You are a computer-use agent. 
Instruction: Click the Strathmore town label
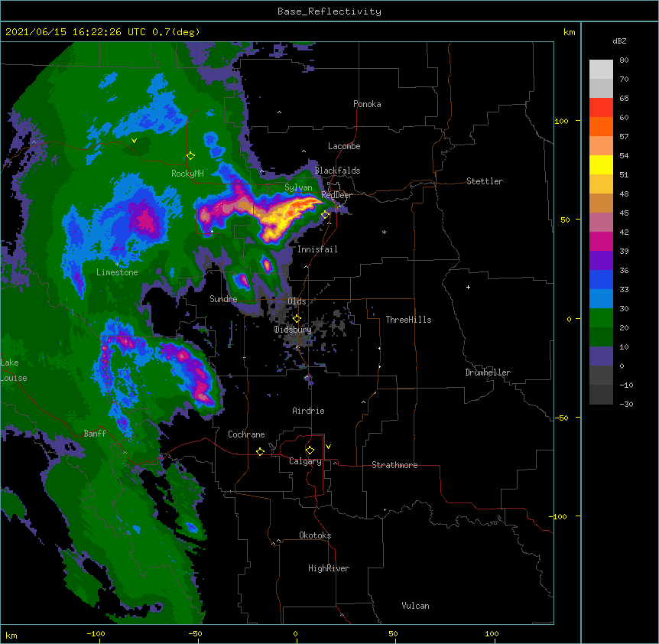(394, 465)
